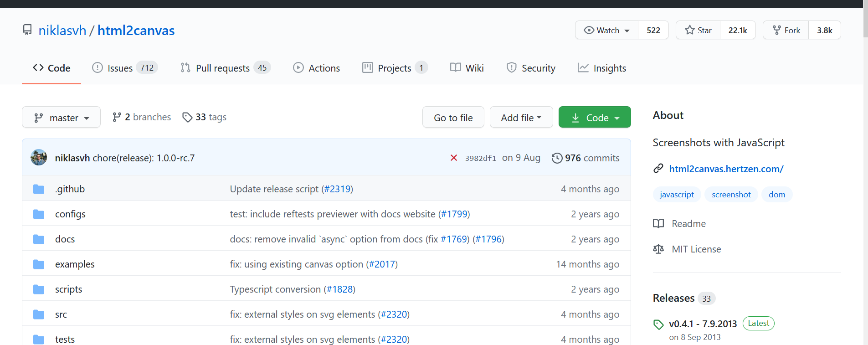Click the folder icon beside .github

(x=39, y=189)
